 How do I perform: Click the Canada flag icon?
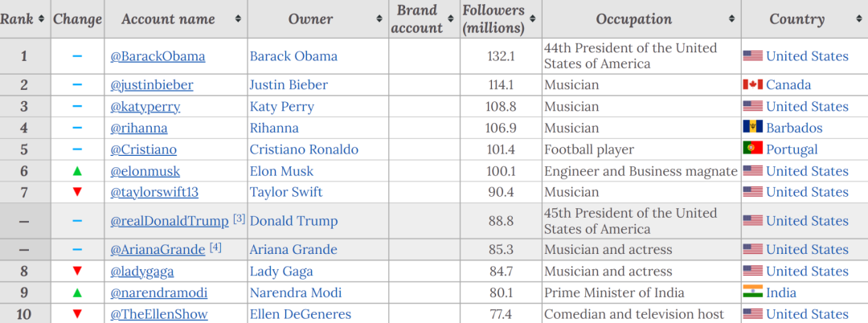coord(752,85)
